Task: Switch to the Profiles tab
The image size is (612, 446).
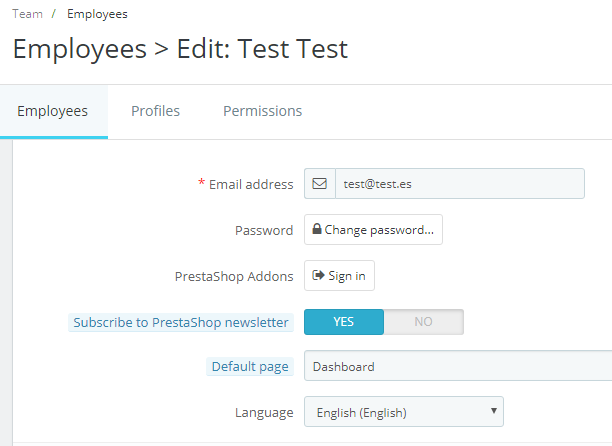Action: tap(155, 111)
